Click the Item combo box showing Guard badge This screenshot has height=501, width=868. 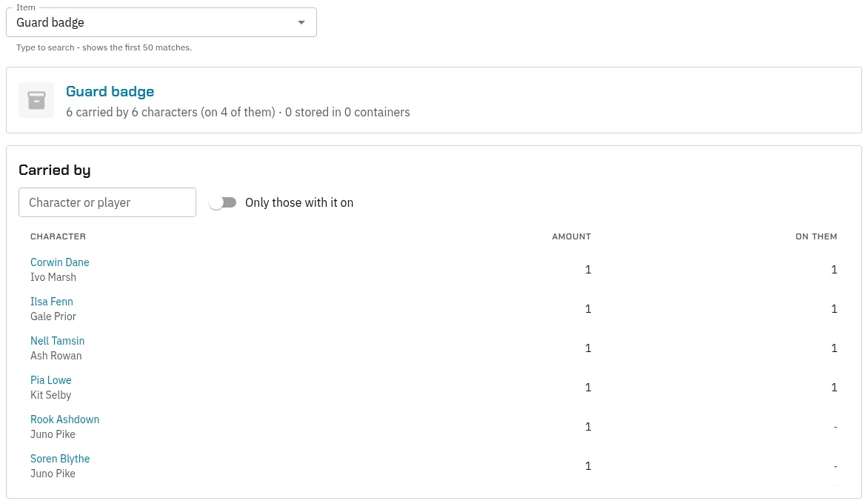point(161,23)
